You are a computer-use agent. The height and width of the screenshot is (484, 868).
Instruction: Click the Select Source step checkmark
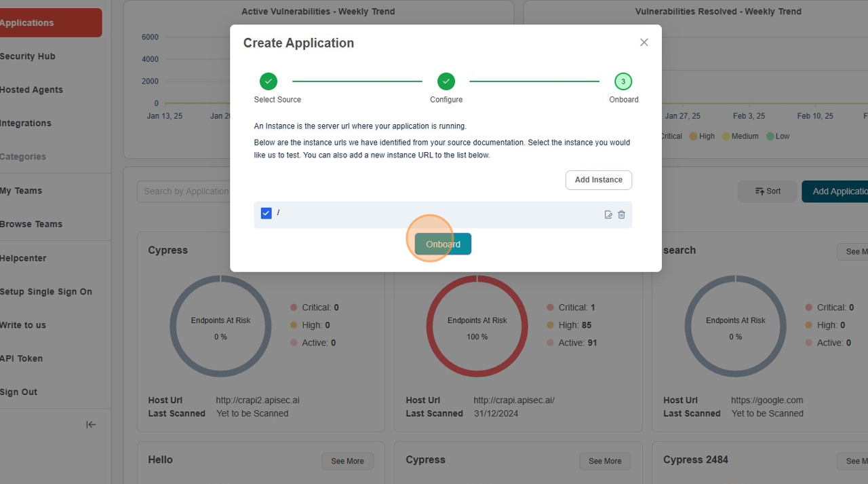pyautogui.click(x=269, y=81)
